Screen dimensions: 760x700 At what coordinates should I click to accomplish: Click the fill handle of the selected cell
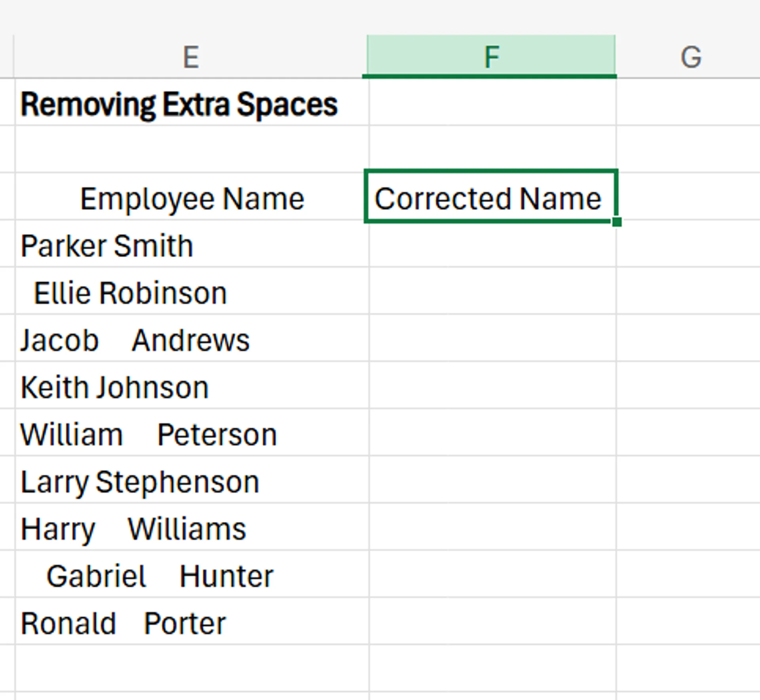(x=617, y=222)
